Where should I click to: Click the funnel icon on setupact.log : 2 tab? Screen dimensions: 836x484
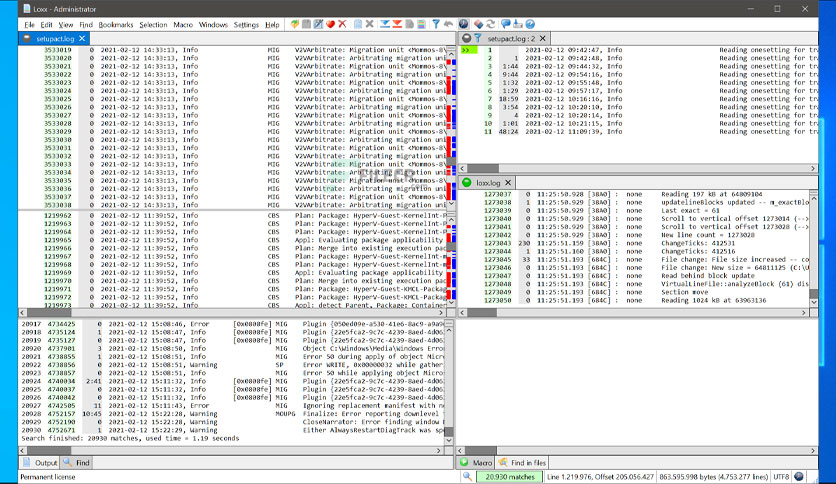(478, 38)
